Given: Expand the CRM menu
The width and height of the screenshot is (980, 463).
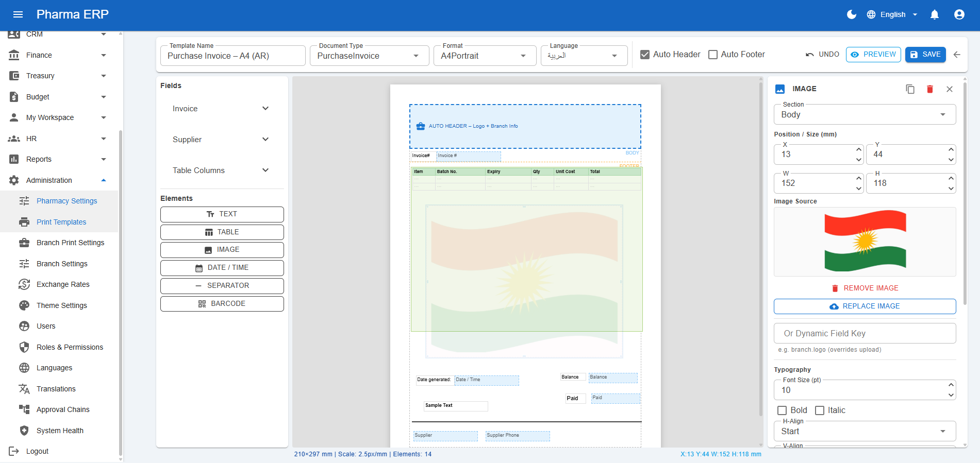Looking at the screenshot, I should pyautogui.click(x=59, y=35).
